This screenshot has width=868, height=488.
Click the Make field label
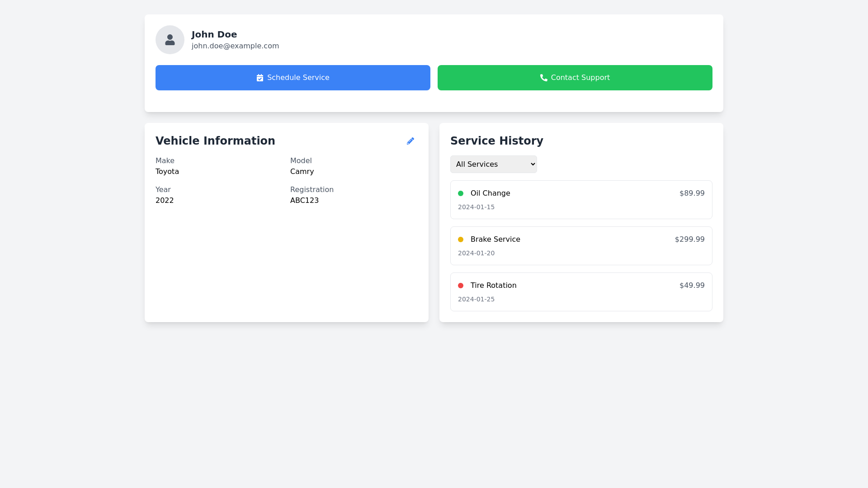pyautogui.click(x=165, y=161)
